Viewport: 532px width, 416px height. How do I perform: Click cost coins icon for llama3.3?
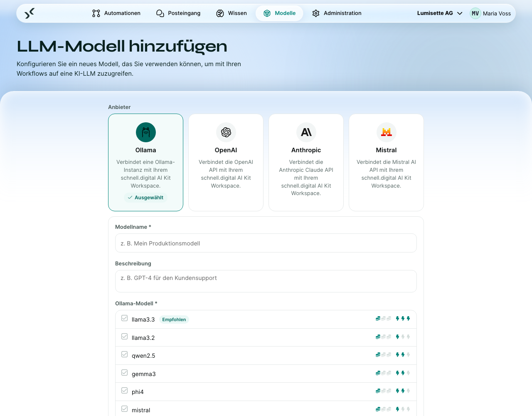point(383,319)
